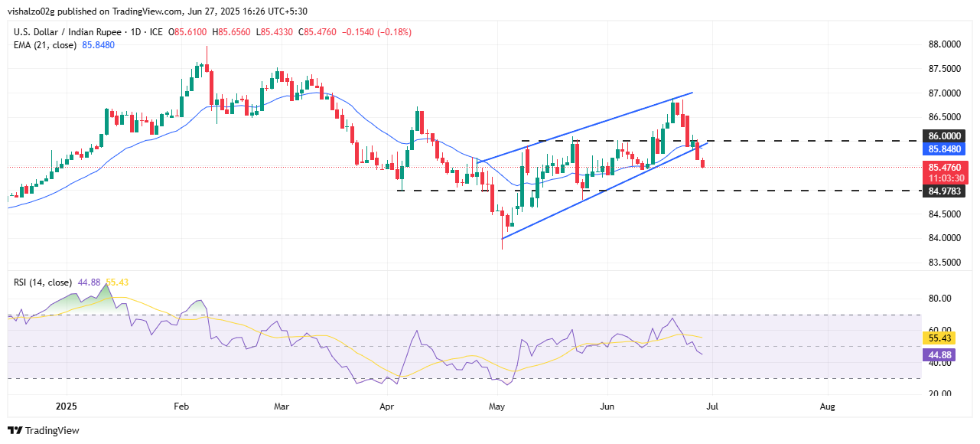Viewport: 980px width, 444px height.
Task: Click the Feb label on time axis
Action: click(181, 406)
